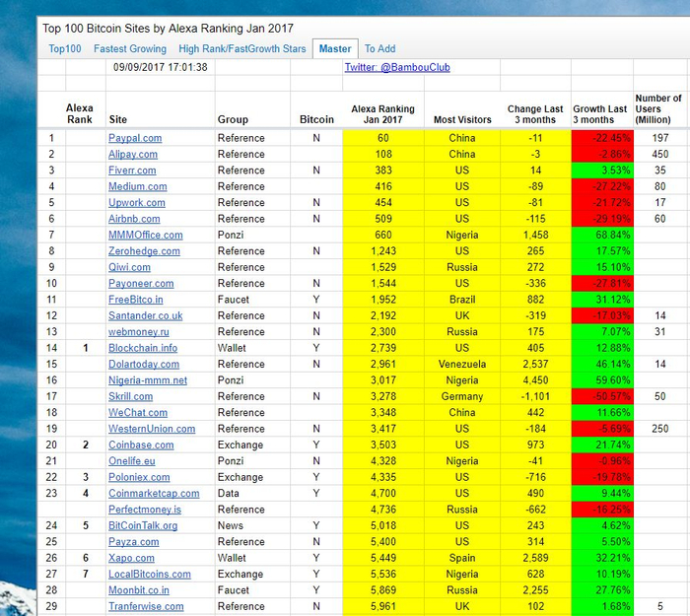Open the Fastest Growing tab
The height and width of the screenshot is (616, 690).
click(130, 49)
